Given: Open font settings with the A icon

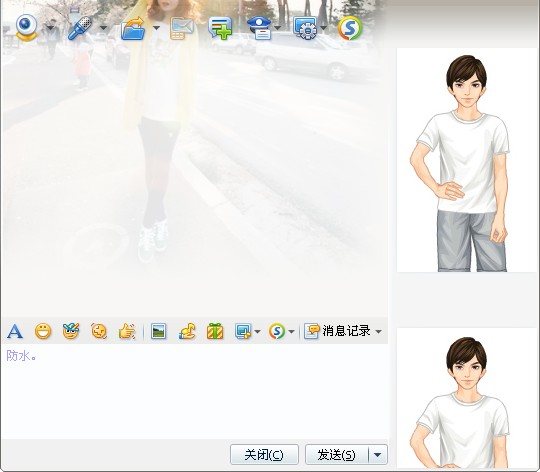Looking at the screenshot, I should 15,332.
